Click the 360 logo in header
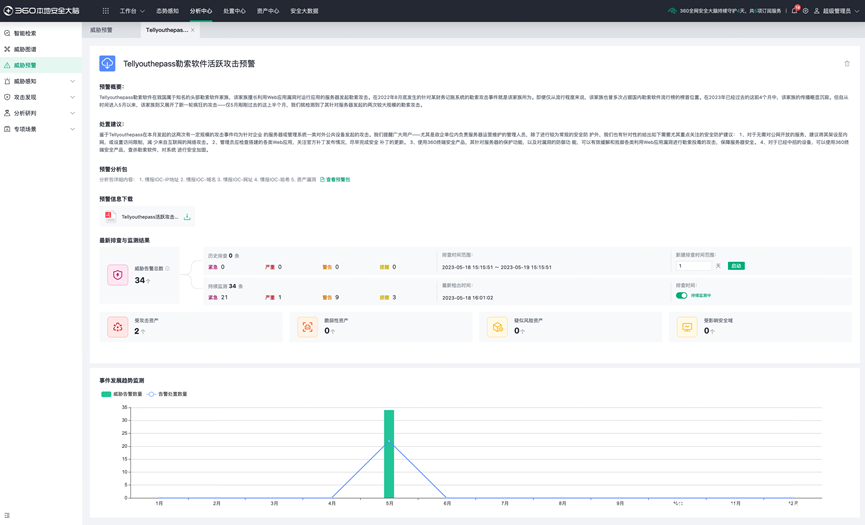The width and height of the screenshot is (865, 525). pos(41,10)
